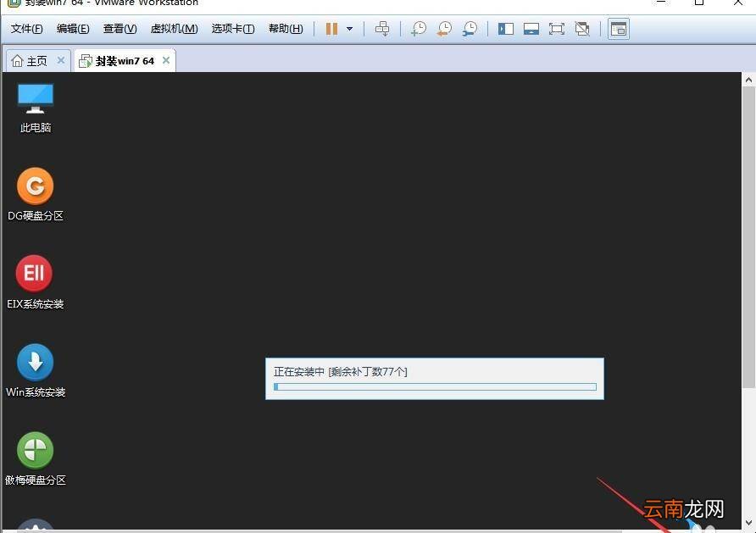756x533 pixels.
Task: Click the vertical scrollbar up arrow
Action: (x=748, y=80)
